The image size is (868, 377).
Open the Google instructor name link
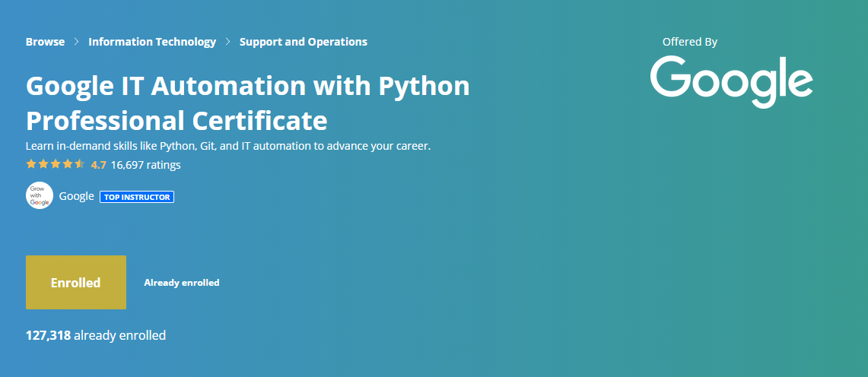coord(76,196)
